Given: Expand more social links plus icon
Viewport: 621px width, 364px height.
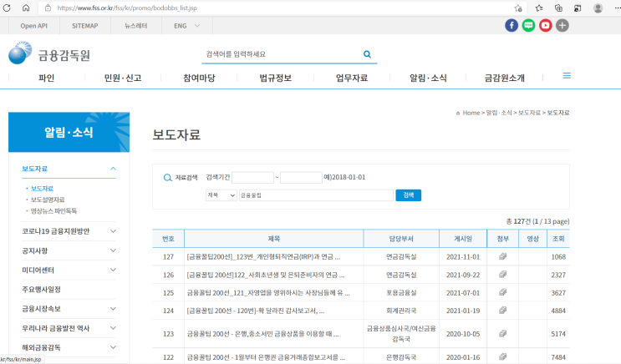Looking at the screenshot, I should pos(562,26).
